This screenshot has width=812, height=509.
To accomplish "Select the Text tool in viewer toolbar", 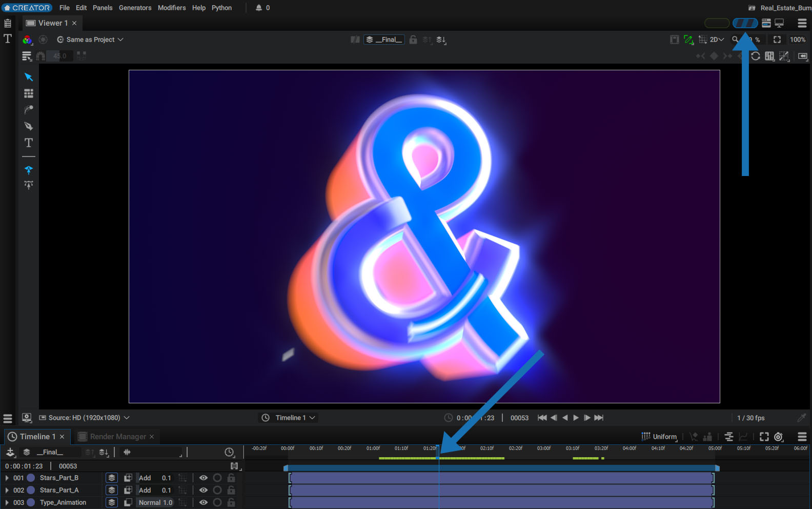I will (29, 143).
